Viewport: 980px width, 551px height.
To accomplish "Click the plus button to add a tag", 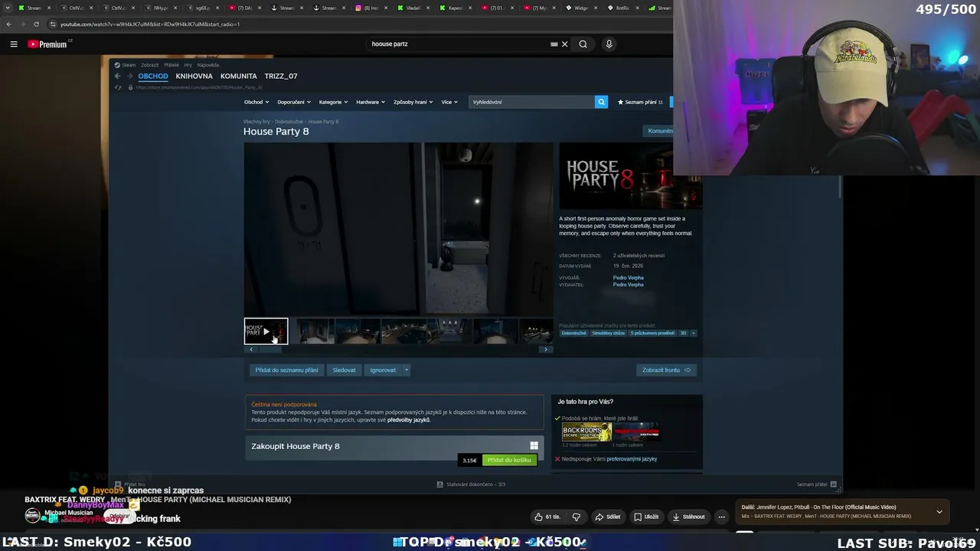I will click(694, 334).
